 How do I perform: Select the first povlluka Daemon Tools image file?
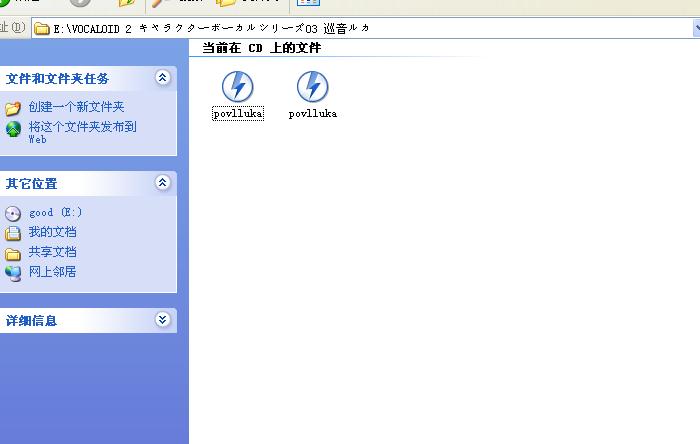tap(238, 87)
